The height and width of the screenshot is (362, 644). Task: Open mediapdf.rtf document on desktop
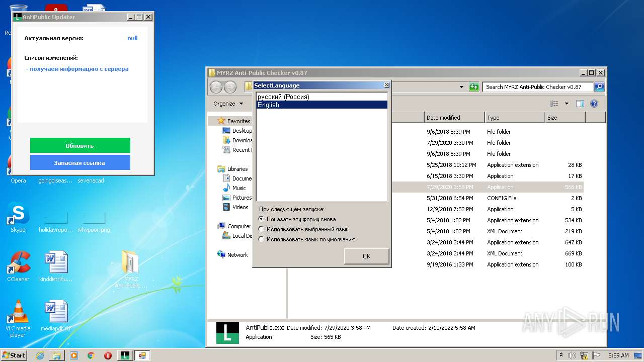pos(56,316)
